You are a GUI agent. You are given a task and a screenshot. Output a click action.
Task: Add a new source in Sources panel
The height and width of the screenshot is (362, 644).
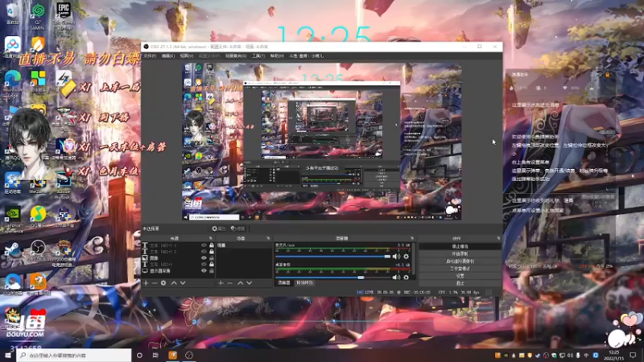tap(146, 283)
